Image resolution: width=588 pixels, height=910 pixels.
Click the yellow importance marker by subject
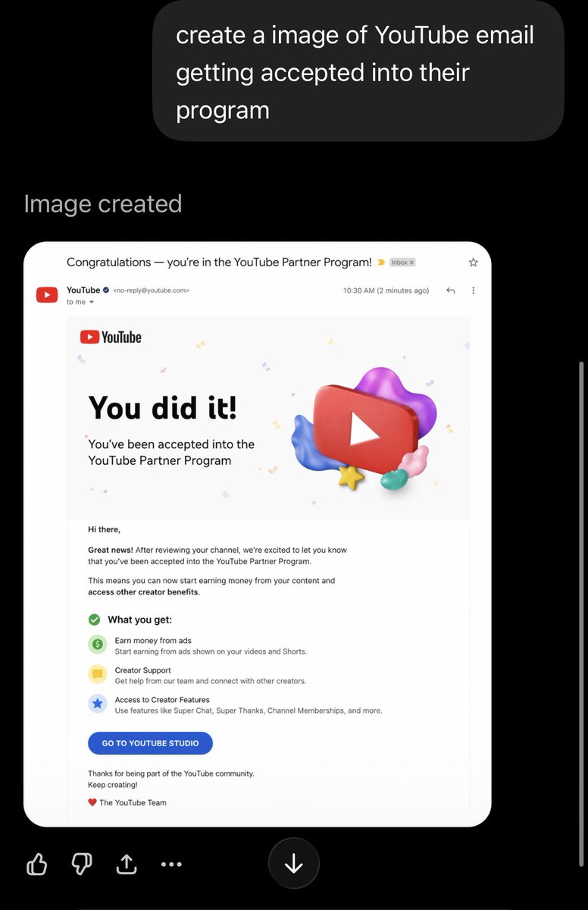tap(380, 262)
